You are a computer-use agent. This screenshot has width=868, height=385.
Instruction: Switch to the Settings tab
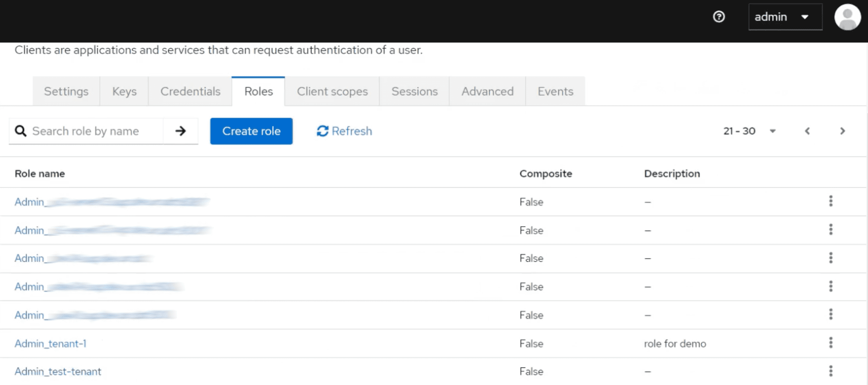pos(66,91)
